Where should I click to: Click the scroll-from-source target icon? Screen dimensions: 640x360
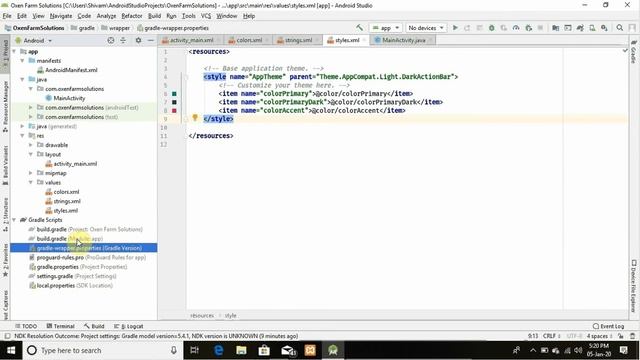click(111, 40)
